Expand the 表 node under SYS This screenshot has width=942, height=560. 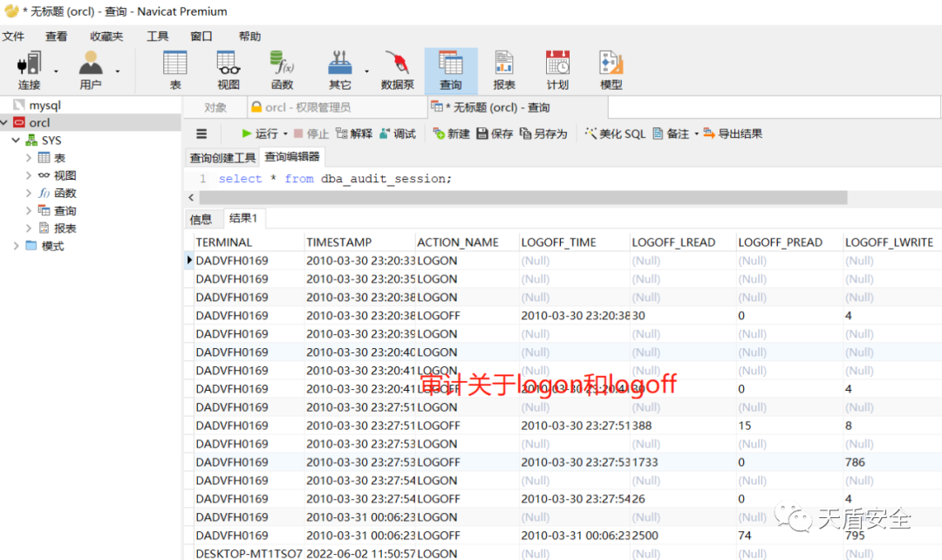click(29, 158)
